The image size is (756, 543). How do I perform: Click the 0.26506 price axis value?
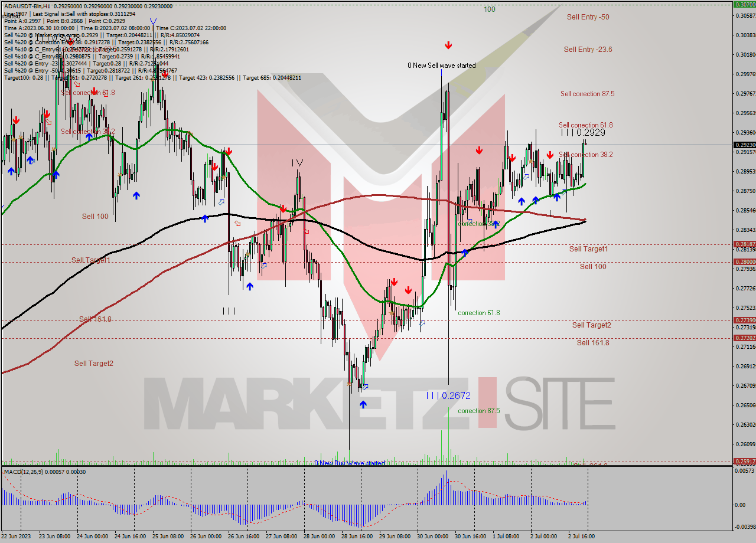pos(745,405)
